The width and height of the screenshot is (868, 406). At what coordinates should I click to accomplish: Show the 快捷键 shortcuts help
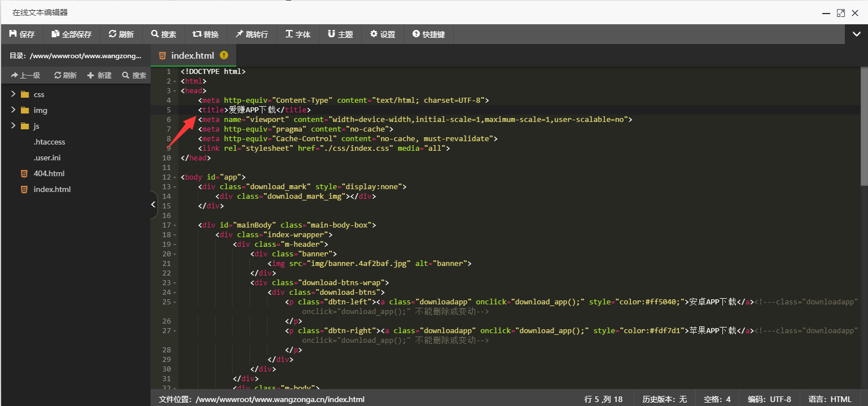(x=428, y=34)
